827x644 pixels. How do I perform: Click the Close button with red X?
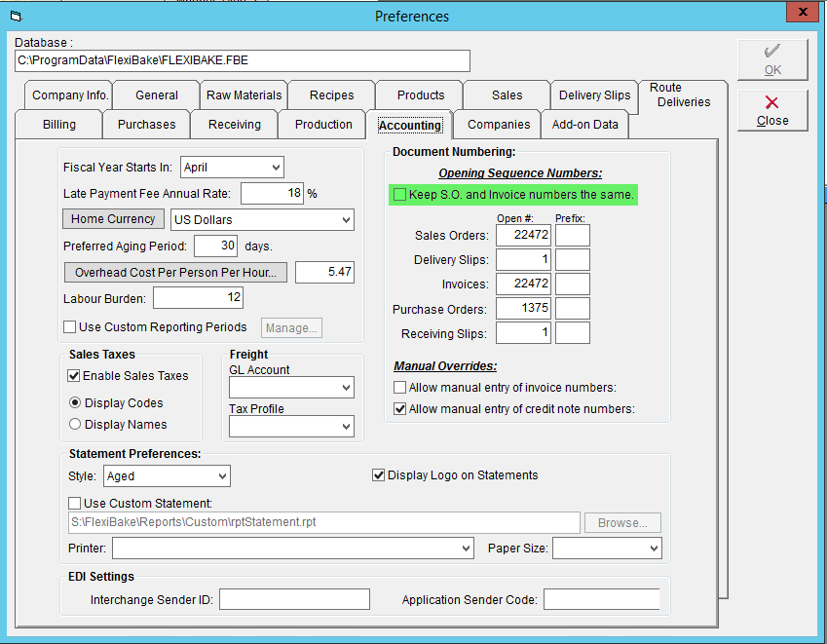pos(772,110)
